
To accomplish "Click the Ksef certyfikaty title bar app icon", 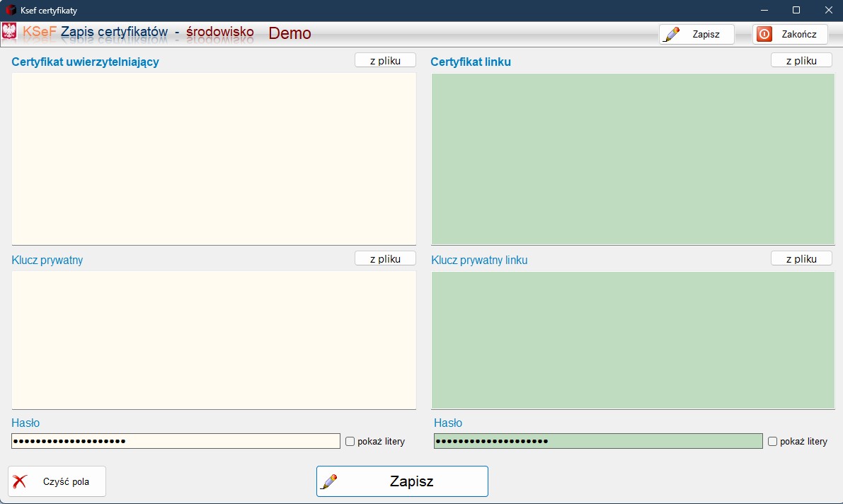I will pos(11,11).
